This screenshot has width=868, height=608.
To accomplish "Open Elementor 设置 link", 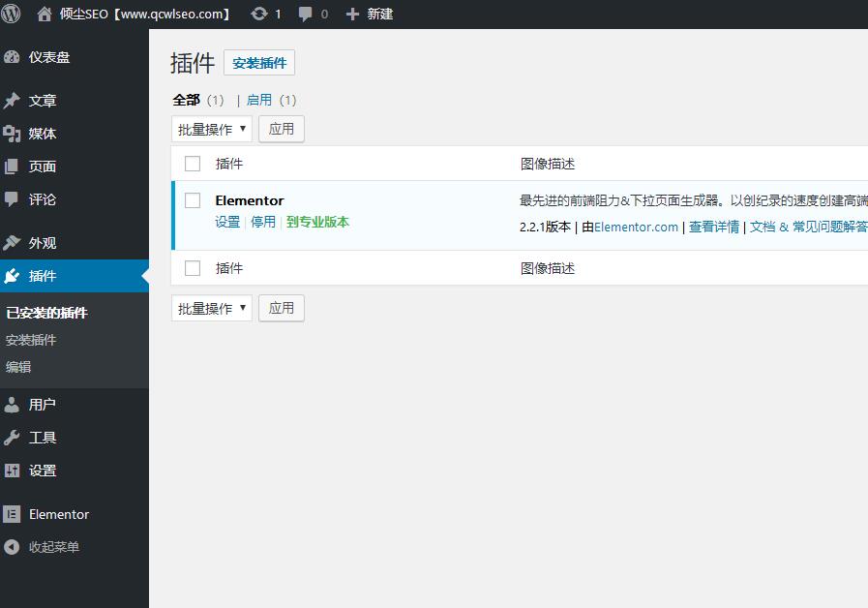I will pyautogui.click(x=227, y=222).
